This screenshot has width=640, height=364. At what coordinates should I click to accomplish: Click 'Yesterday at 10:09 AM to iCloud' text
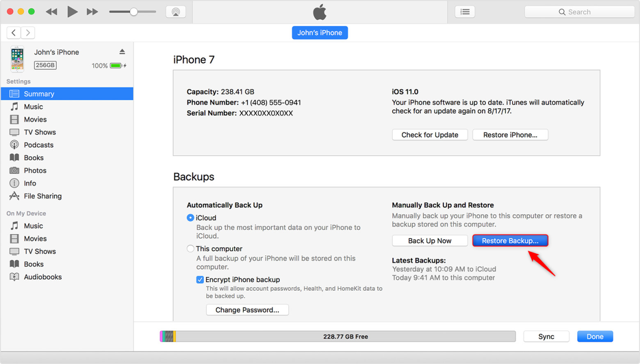click(x=444, y=269)
